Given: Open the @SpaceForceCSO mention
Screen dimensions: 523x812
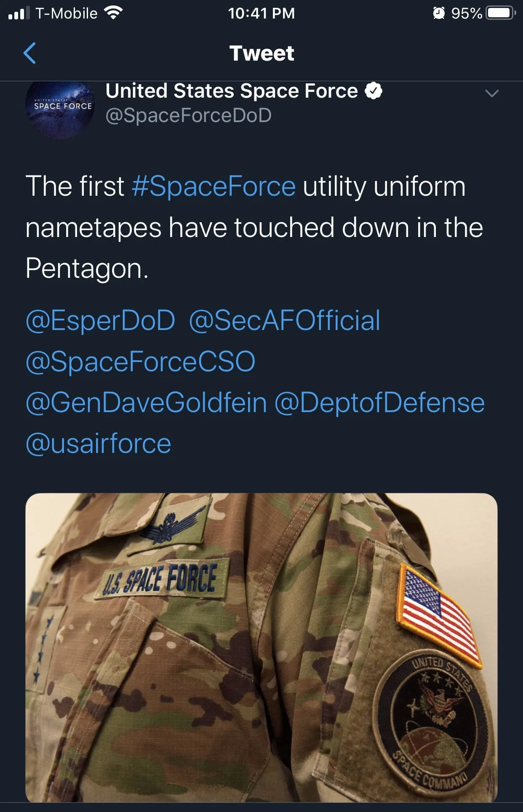Looking at the screenshot, I should (x=140, y=362).
